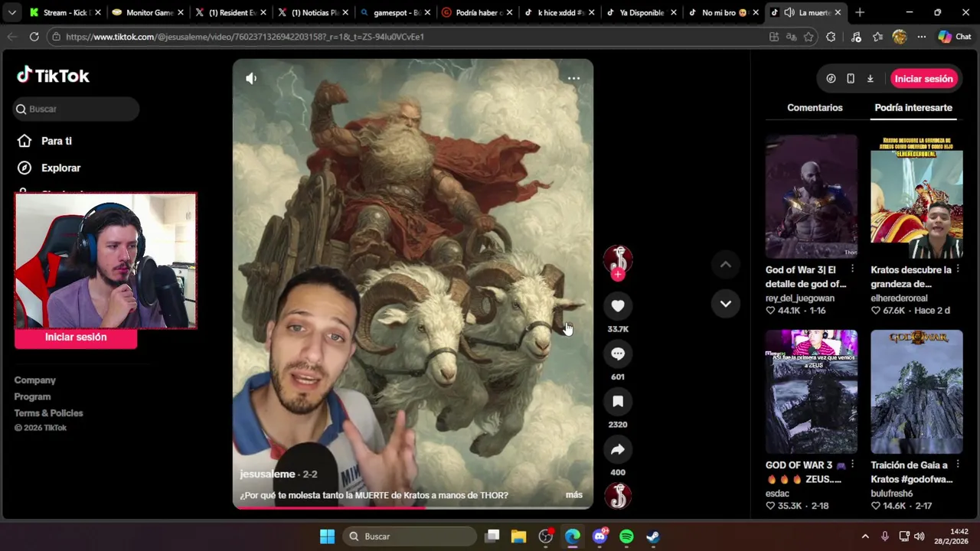Click Iniciar sesión button in left sidebar
The width and height of the screenshot is (980, 551).
click(76, 337)
